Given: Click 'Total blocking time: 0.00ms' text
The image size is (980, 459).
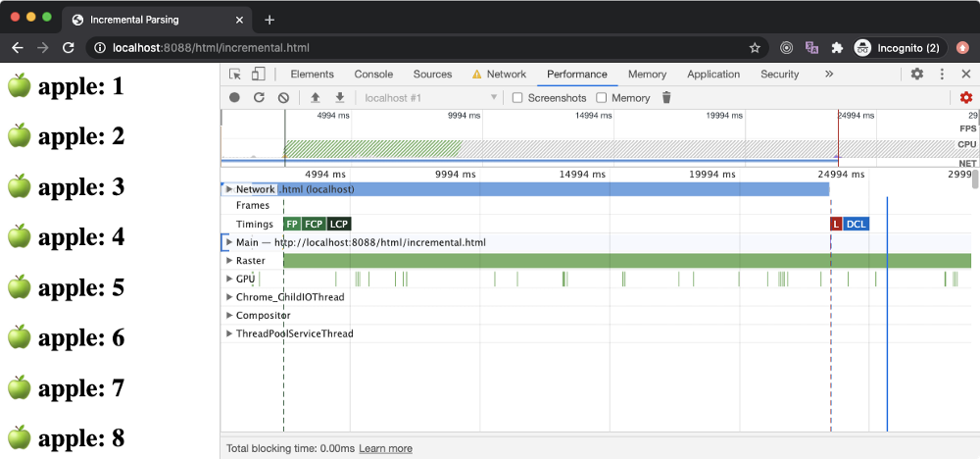Looking at the screenshot, I should point(291,448).
